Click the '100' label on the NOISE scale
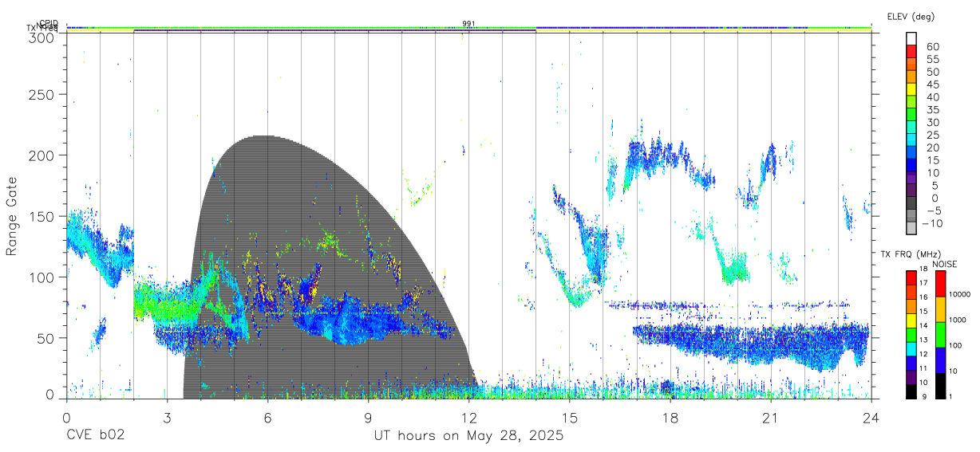 (956, 347)
